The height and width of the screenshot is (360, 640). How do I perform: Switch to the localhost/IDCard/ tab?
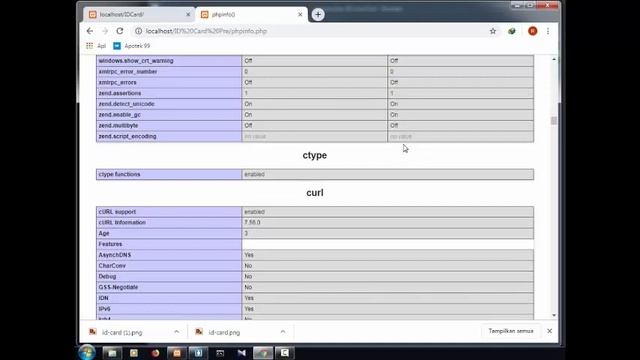pos(139,14)
